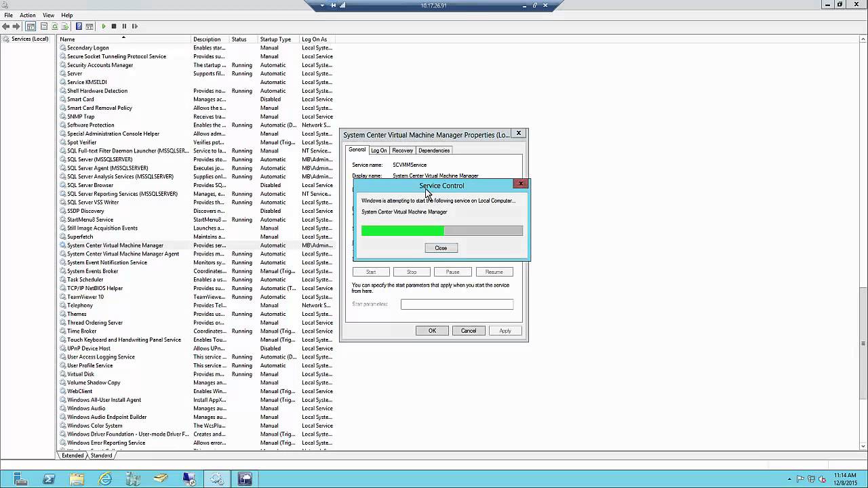Select Services (Local) in the console tree

point(25,39)
